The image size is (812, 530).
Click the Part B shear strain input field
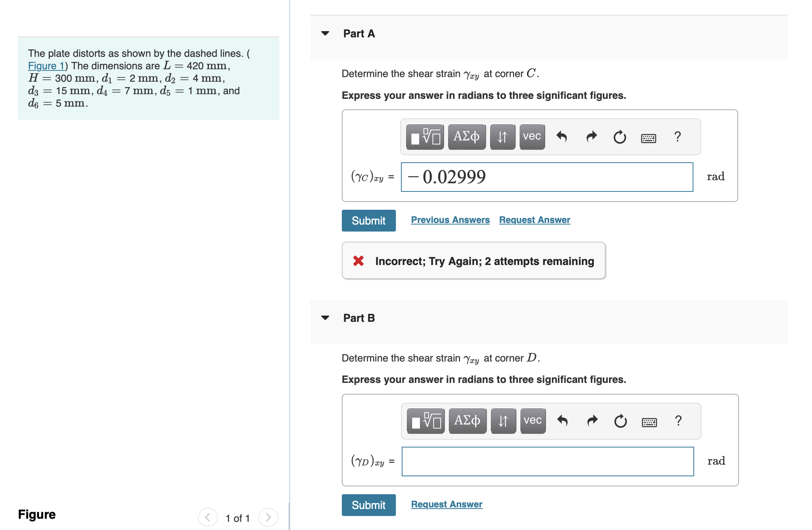547,462
